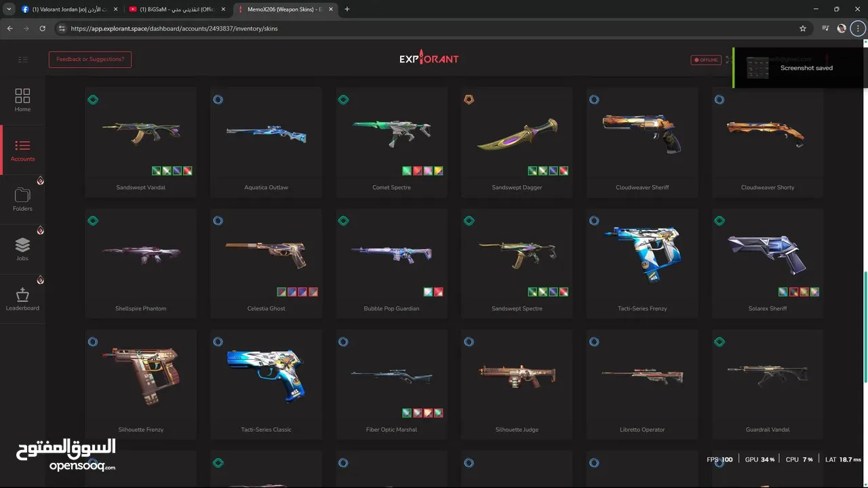Click the Sandswept Vandal tier icon
The height and width of the screenshot is (488, 868).
click(x=93, y=100)
